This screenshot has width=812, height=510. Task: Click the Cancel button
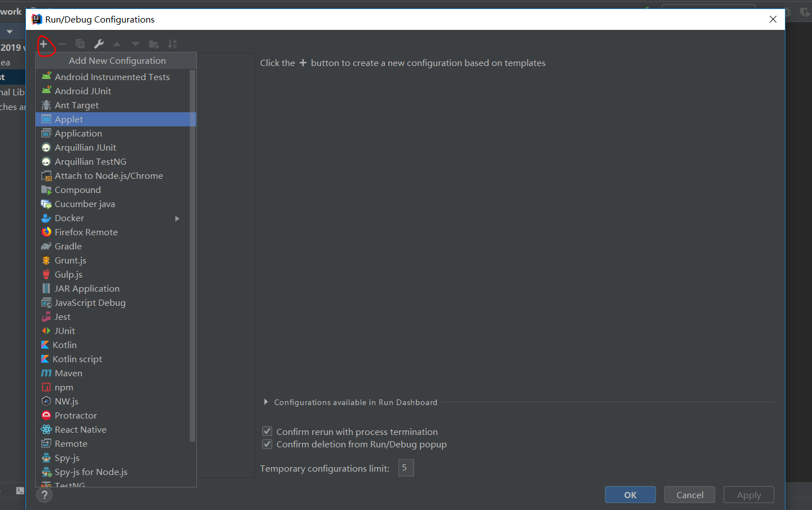(x=690, y=495)
